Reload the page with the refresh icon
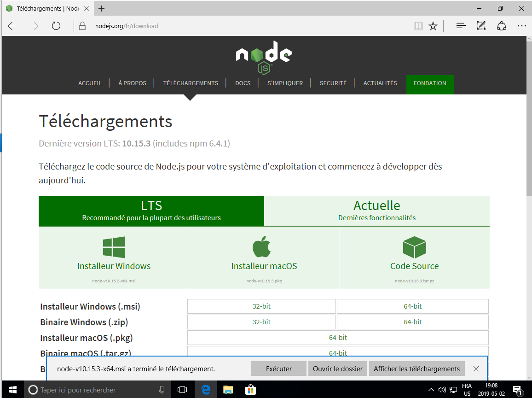Image resolution: width=532 pixels, height=398 pixels. click(x=56, y=26)
